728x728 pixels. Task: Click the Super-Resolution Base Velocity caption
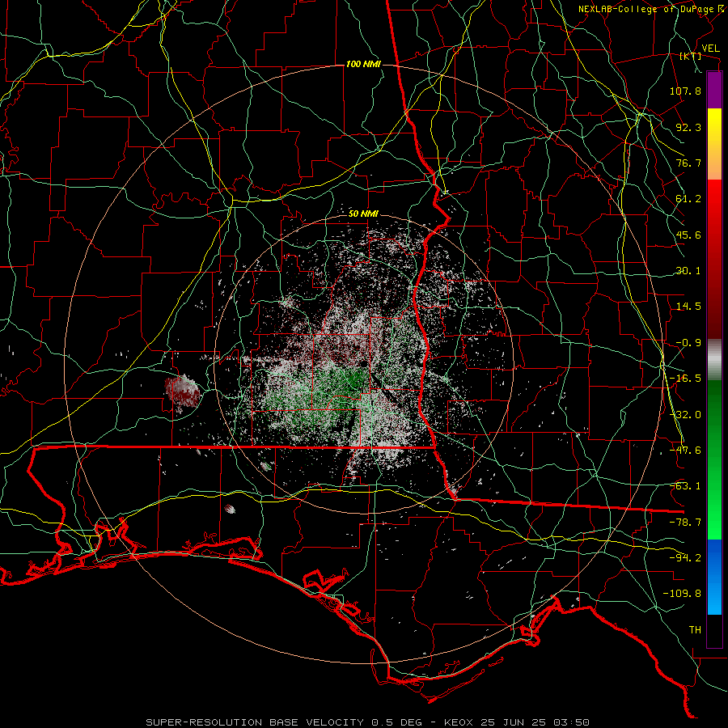368,722
